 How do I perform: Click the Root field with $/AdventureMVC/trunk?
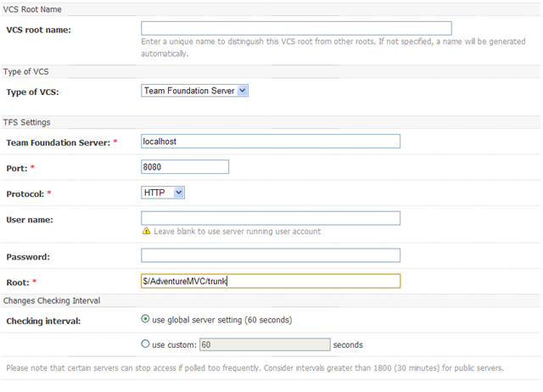pyautogui.click(x=271, y=281)
